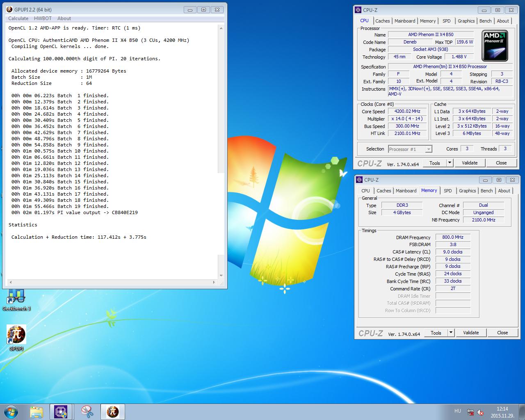Image resolution: width=525 pixels, height=420 pixels.
Task: Click Tools button in upper CPU-Z window
Action: 435,163
